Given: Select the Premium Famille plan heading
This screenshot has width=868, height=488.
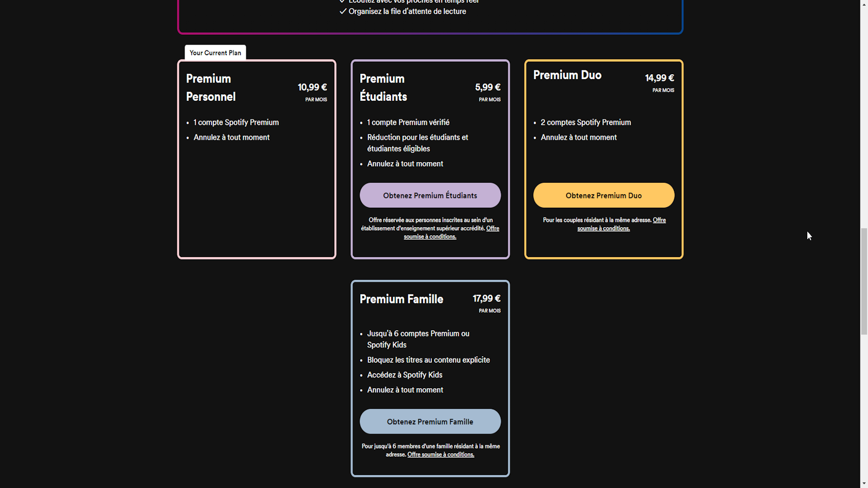Looking at the screenshot, I should click(401, 299).
